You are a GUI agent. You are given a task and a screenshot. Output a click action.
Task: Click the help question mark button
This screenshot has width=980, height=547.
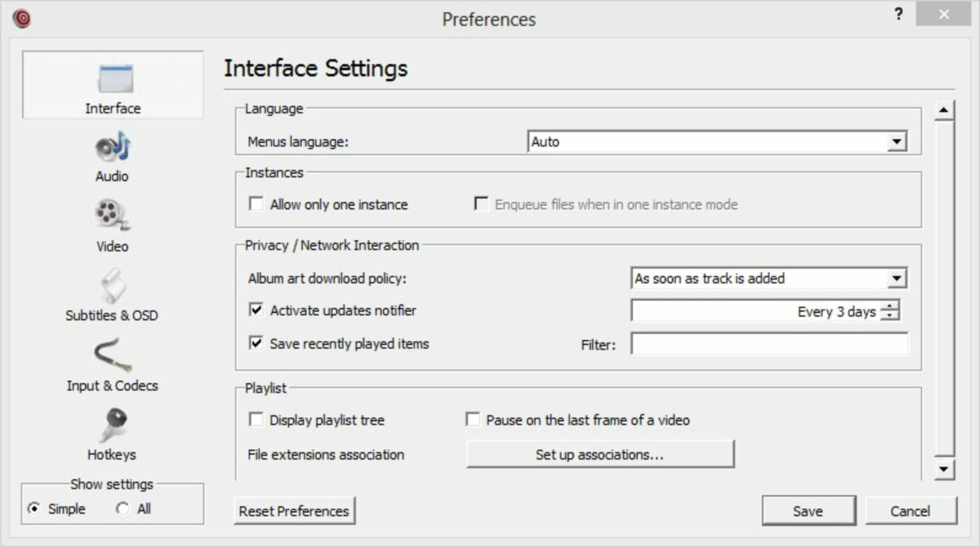point(899,14)
